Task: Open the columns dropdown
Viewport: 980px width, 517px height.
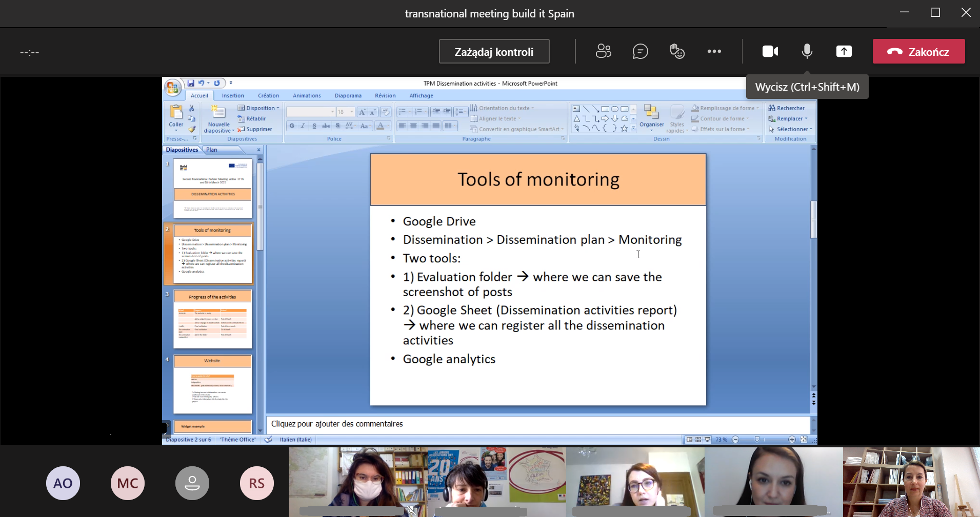Action: point(450,126)
